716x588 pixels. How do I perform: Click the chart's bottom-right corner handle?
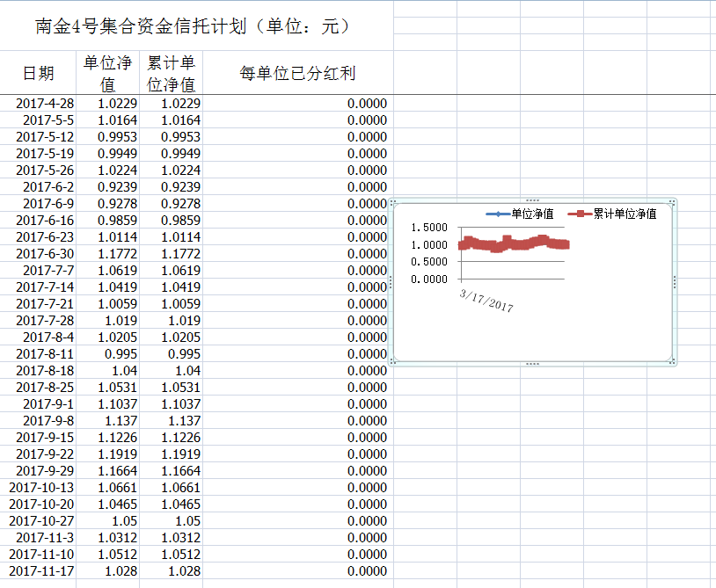point(672,360)
